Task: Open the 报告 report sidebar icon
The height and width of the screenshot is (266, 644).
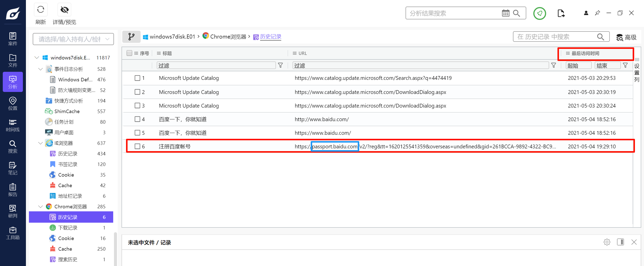Action: [x=13, y=190]
